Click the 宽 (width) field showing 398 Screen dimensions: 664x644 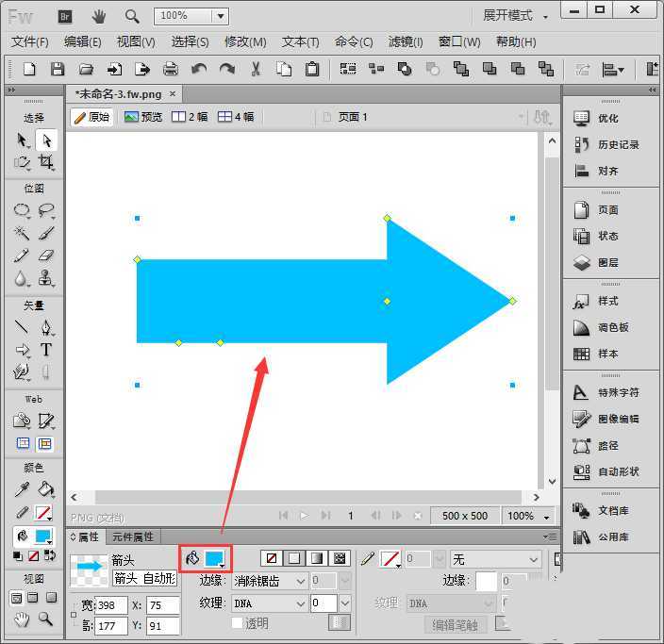111,604
